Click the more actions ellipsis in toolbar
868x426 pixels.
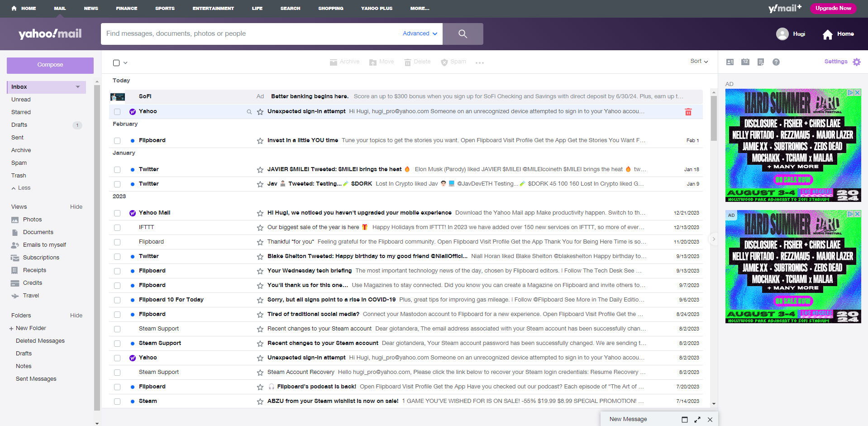480,63
